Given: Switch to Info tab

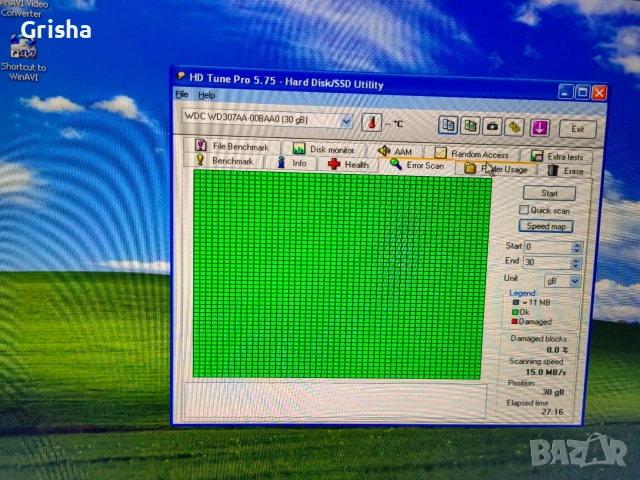Looking at the screenshot, I should (x=291, y=163).
